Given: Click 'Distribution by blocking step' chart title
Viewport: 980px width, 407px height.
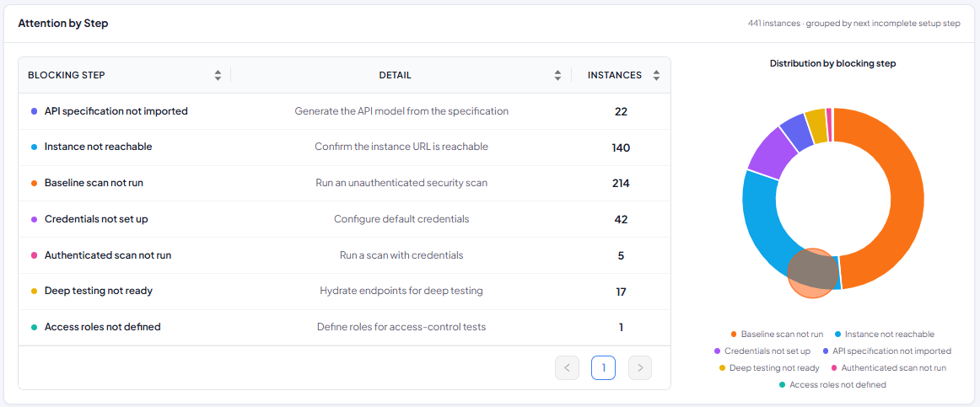Looking at the screenshot, I should tap(833, 64).
